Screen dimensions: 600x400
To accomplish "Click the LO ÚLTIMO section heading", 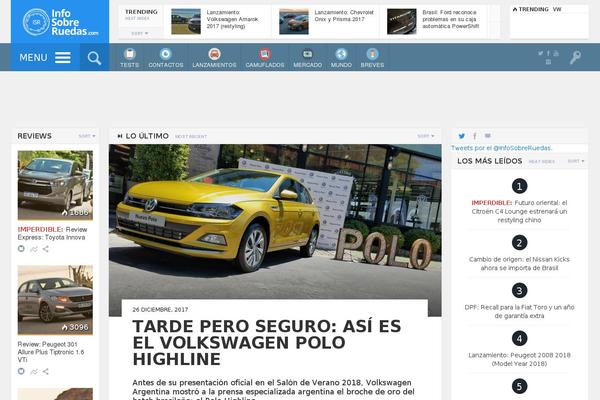I will pos(147,136).
